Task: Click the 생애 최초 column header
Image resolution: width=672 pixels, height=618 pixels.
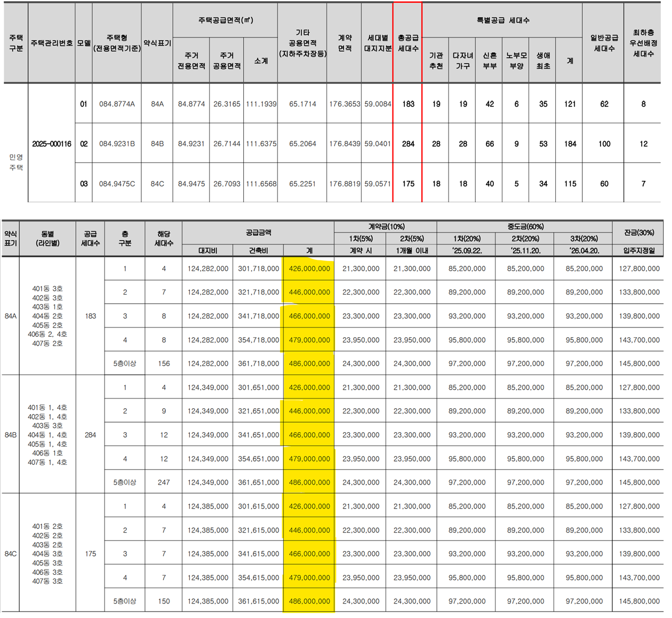Action: pos(543,60)
